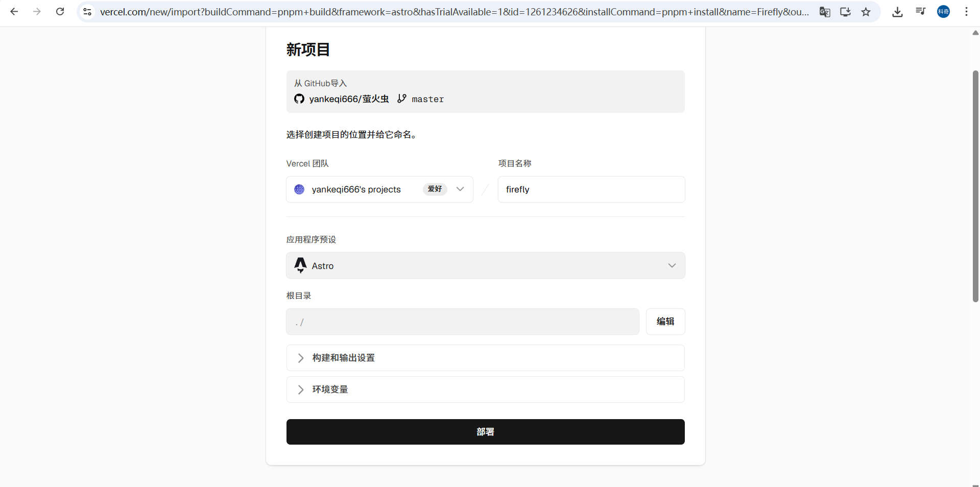Open site information icon in address bar
980x487 pixels.
coord(87,12)
